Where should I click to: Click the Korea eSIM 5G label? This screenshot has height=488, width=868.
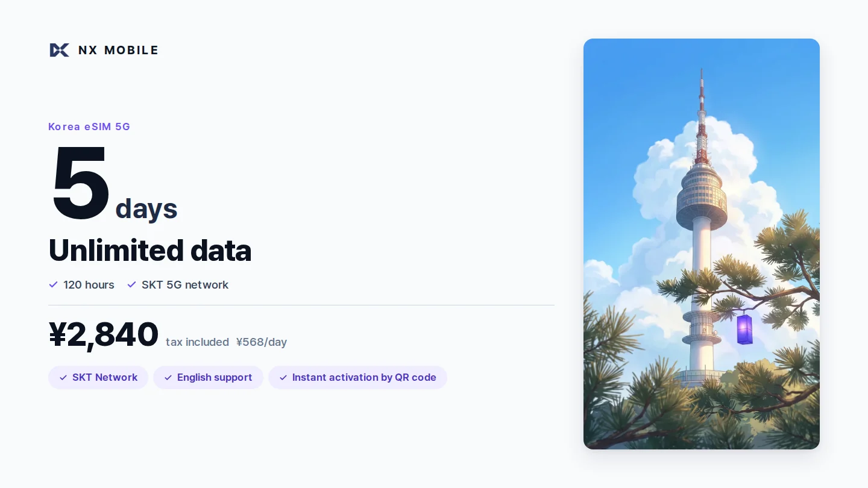point(89,127)
